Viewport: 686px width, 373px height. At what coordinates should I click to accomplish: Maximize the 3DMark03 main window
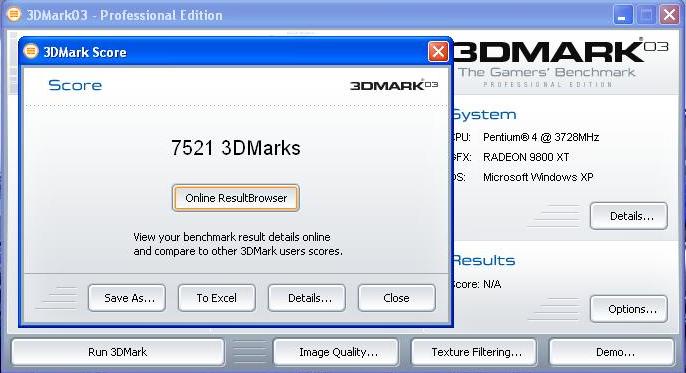coord(646,15)
